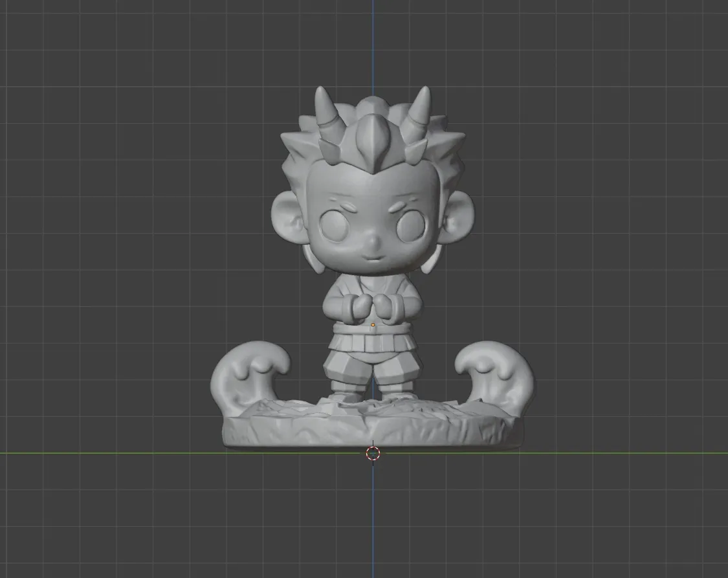Click the orange object origin dot
Viewport: 728px width, 578px height.
coord(373,325)
